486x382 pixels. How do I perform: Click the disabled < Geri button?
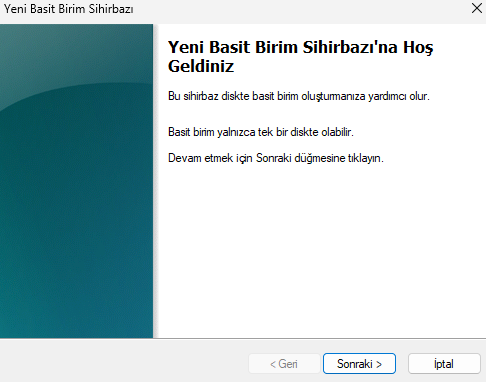(x=284, y=364)
